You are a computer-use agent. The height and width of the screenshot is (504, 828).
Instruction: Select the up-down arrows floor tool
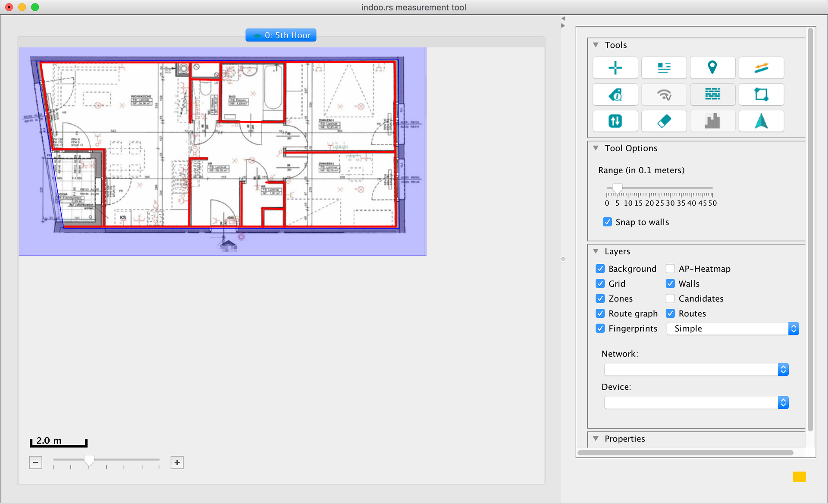[615, 121]
